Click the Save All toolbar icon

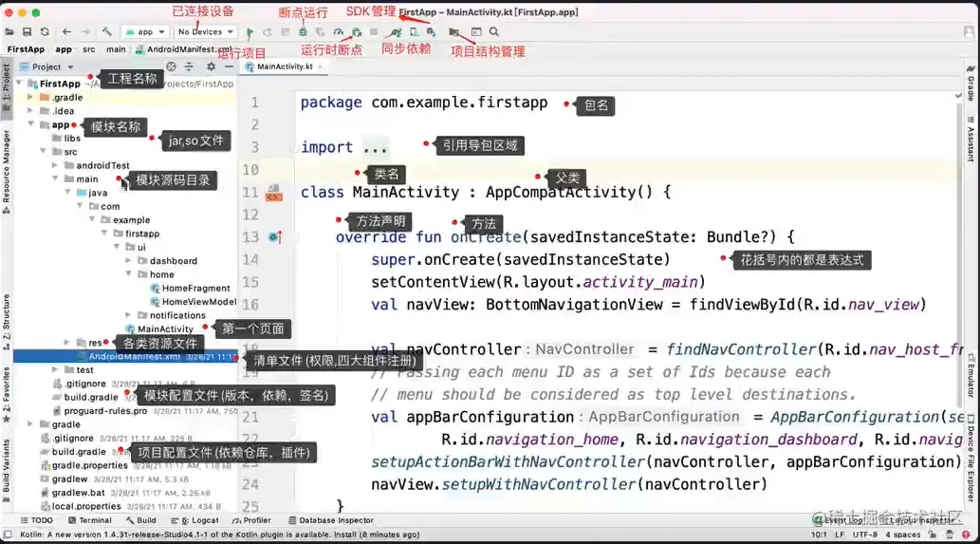pyautogui.click(x=27, y=32)
